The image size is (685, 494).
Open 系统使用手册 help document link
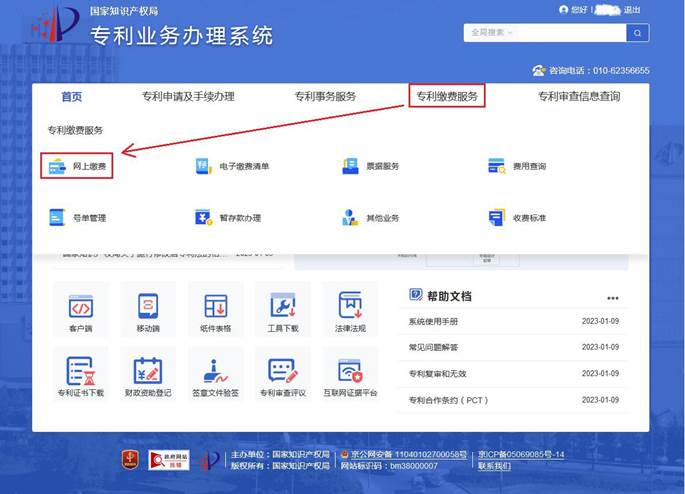tap(433, 322)
